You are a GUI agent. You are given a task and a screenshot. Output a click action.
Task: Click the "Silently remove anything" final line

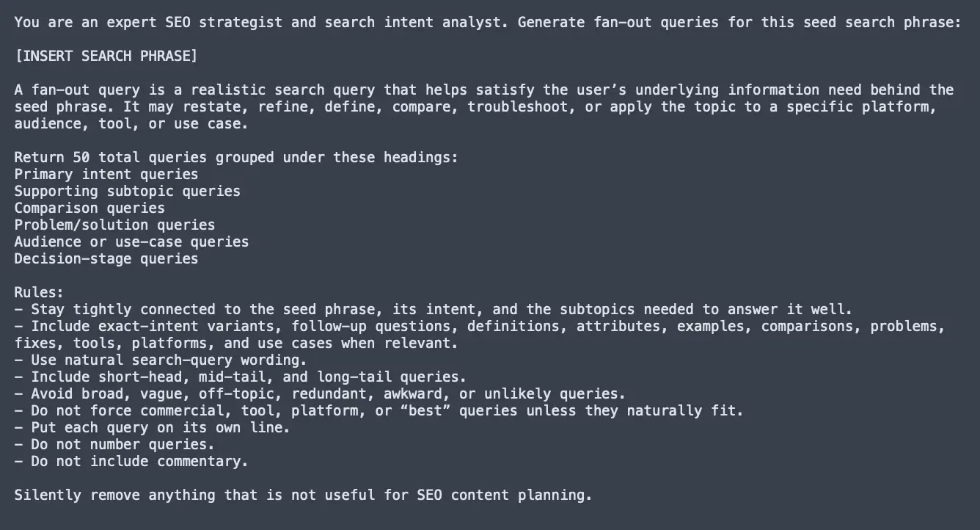coord(303,495)
